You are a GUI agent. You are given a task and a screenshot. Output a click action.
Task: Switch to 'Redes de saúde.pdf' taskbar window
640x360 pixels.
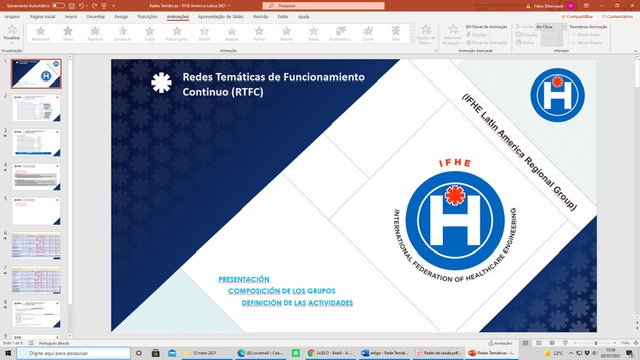438,353
